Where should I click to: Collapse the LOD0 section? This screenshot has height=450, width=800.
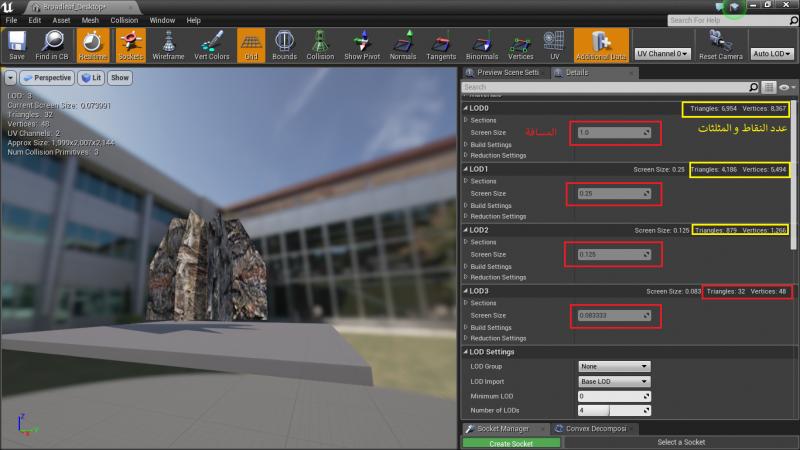465,108
